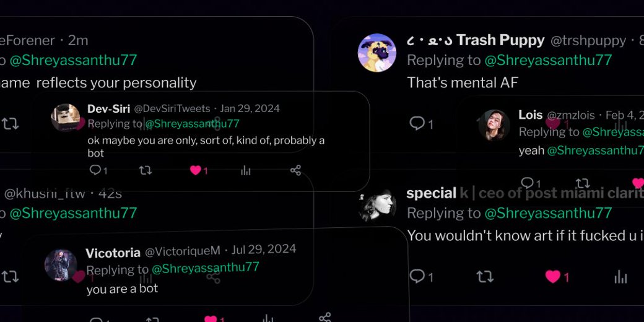Click reply icon on special k's tweet

(x=418, y=276)
